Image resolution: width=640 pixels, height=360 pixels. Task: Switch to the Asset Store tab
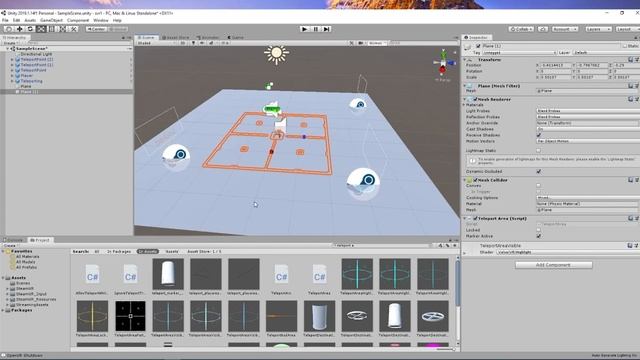point(176,38)
